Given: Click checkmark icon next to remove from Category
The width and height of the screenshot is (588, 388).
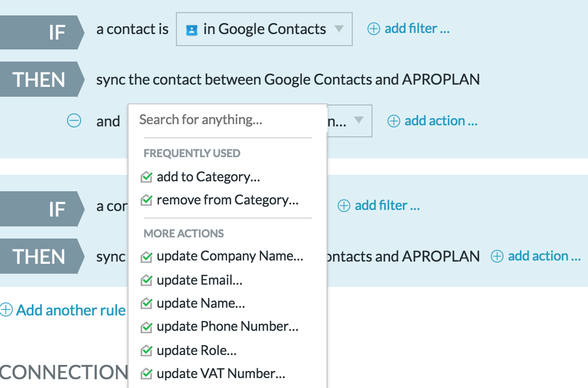Looking at the screenshot, I should pyautogui.click(x=146, y=200).
